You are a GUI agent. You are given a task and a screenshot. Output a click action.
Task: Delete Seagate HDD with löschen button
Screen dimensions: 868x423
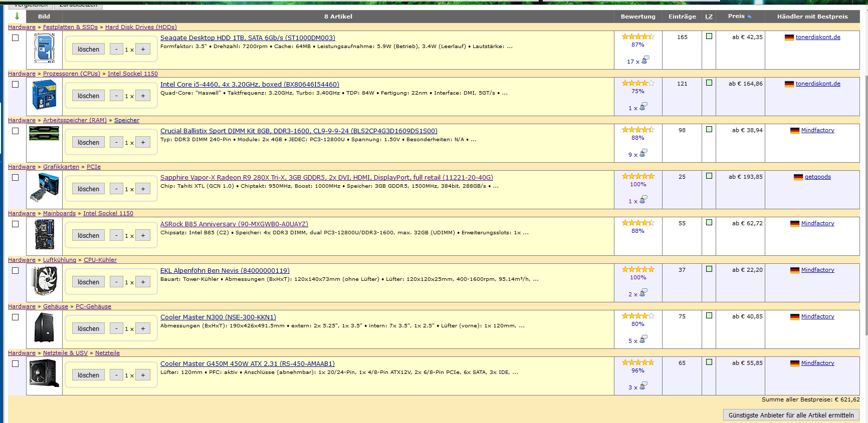point(89,49)
